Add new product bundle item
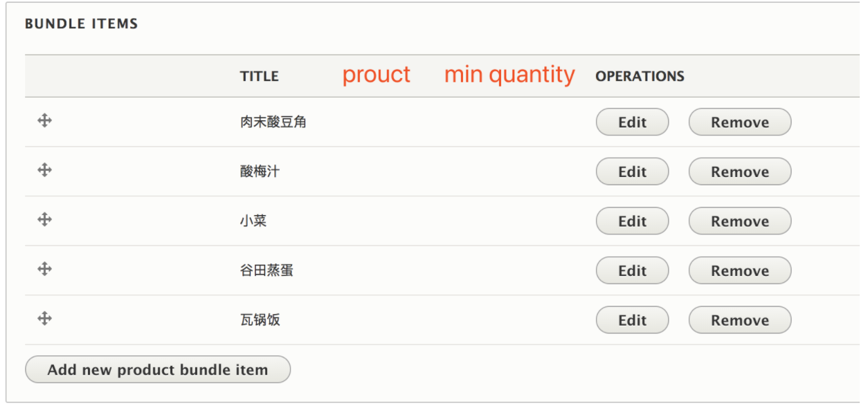This screenshot has height=408, width=868. point(158,369)
